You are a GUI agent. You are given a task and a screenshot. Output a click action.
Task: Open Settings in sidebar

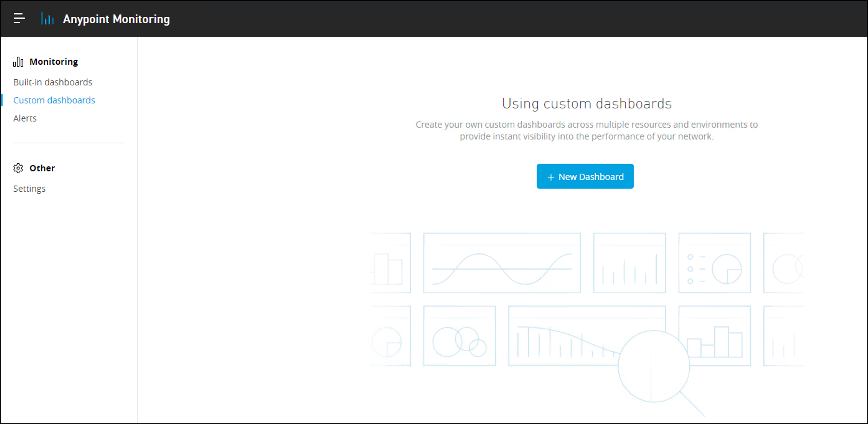click(29, 189)
